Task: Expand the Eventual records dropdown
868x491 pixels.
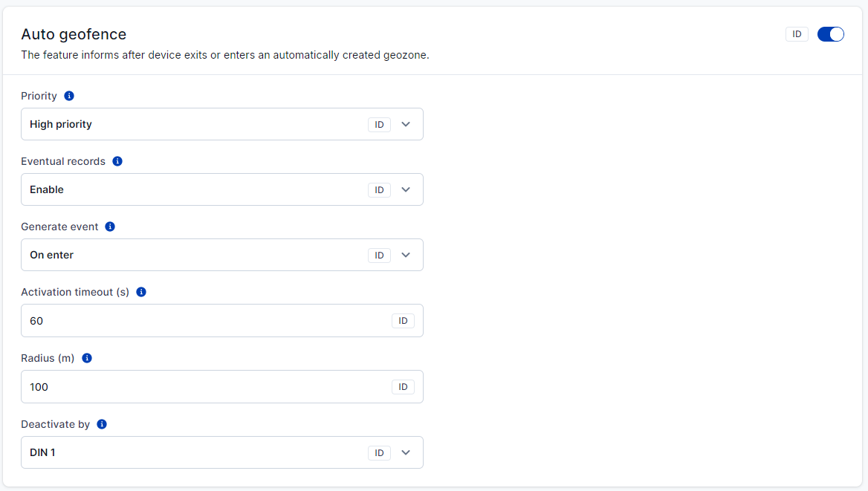Action: pyautogui.click(x=406, y=189)
